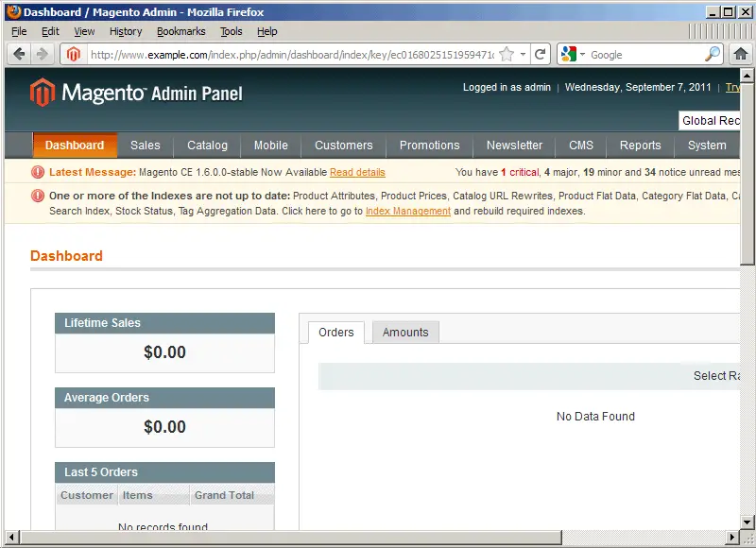Screen dimensions: 756x548
Task: Open the View menu
Action: [84, 31]
